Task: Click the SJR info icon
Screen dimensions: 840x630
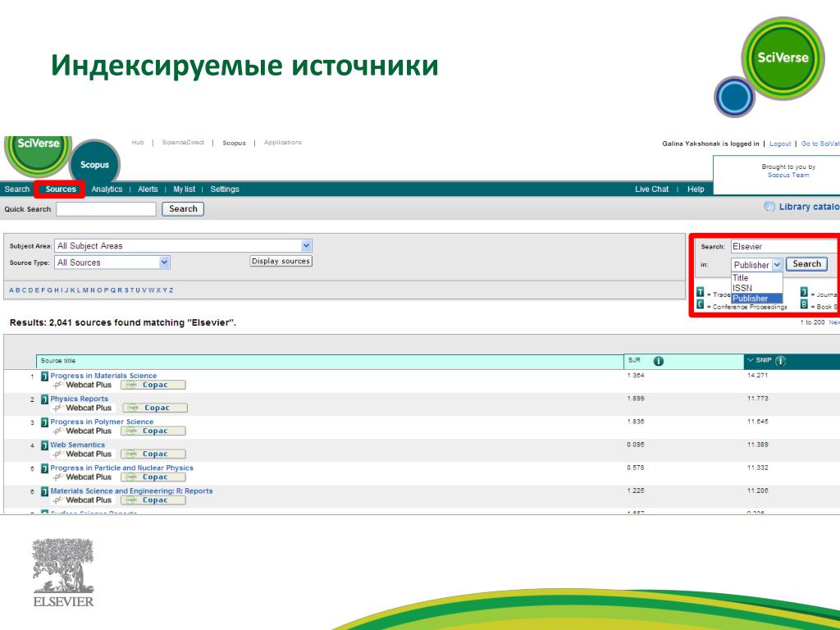Action: [659, 361]
